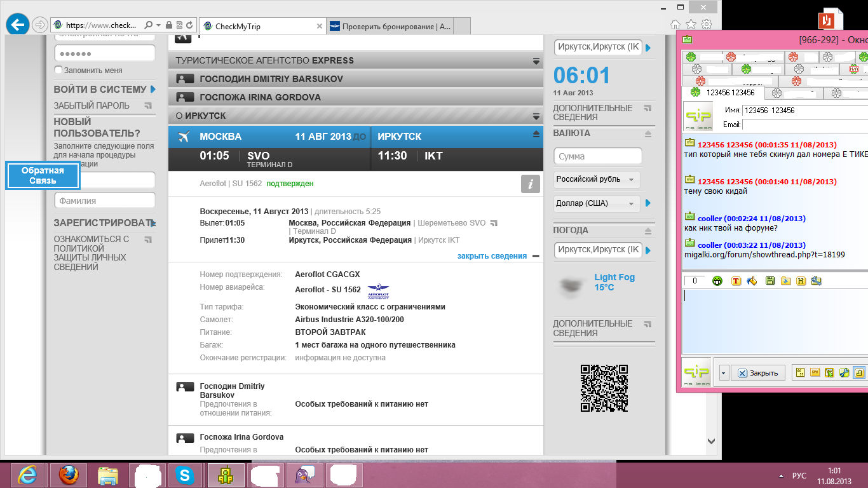Click the 'Сумма' amount input field
Image resolution: width=868 pixels, height=488 pixels.
click(598, 156)
